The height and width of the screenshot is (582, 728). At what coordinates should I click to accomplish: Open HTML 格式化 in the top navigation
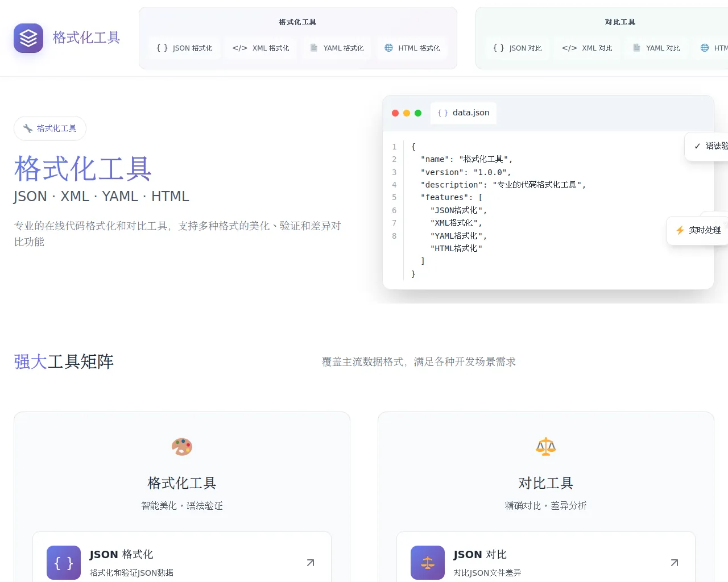pos(412,48)
